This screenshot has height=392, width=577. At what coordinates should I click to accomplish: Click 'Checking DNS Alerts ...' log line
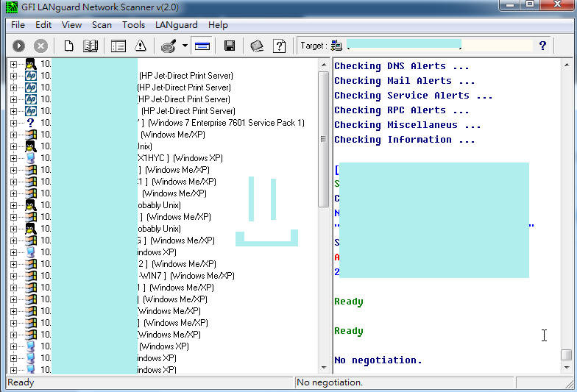tap(402, 66)
